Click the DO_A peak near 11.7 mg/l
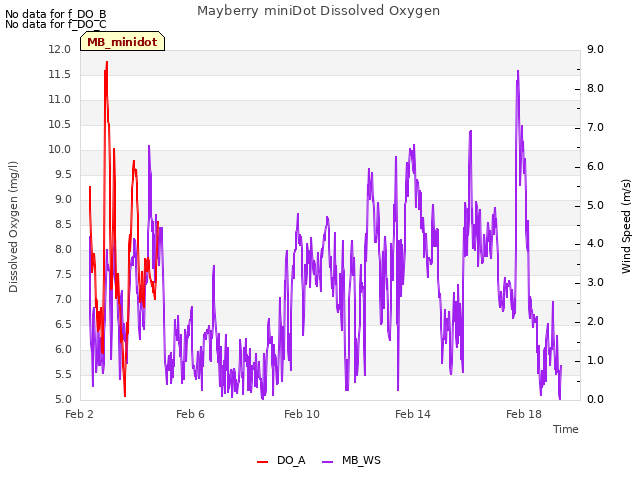 107,62
